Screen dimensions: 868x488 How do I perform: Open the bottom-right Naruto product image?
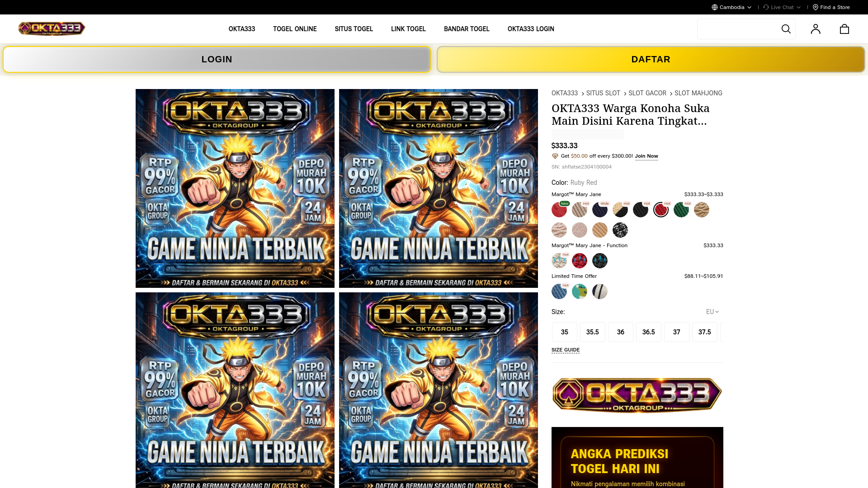(439, 390)
